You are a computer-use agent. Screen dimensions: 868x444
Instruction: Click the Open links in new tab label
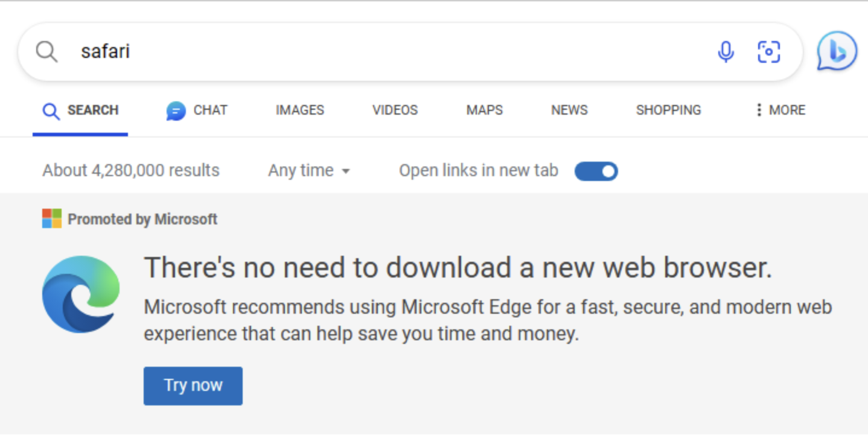479,171
